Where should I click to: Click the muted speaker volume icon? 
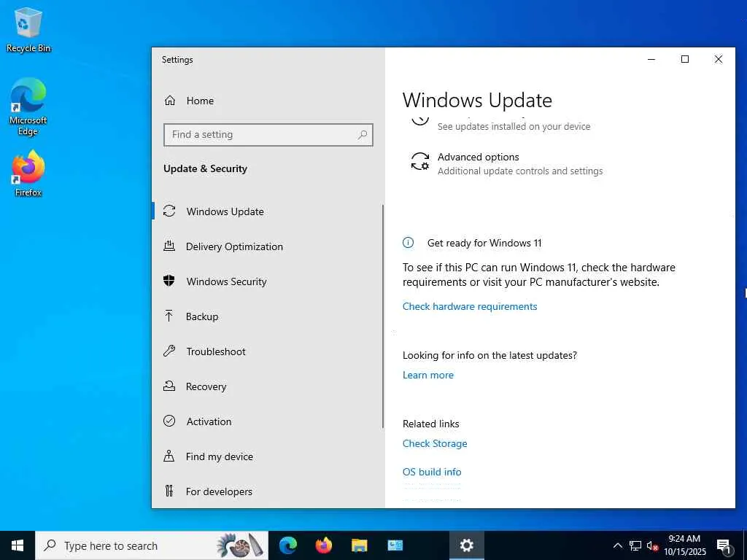tap(652, 546)
